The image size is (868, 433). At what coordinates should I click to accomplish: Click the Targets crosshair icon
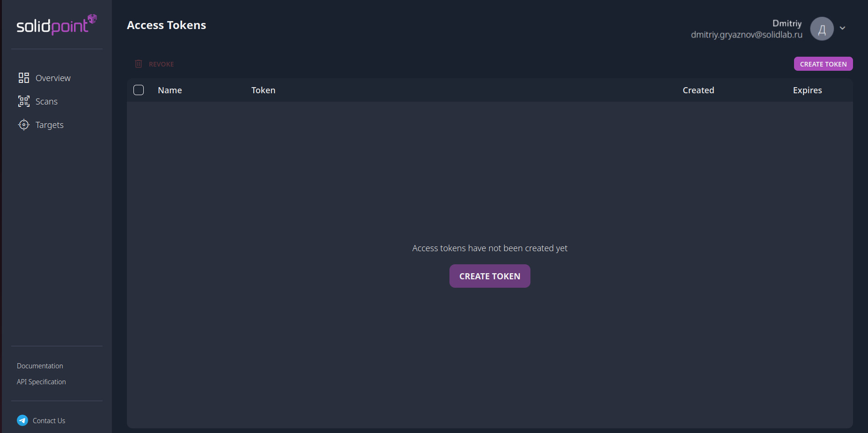[23, 125]
